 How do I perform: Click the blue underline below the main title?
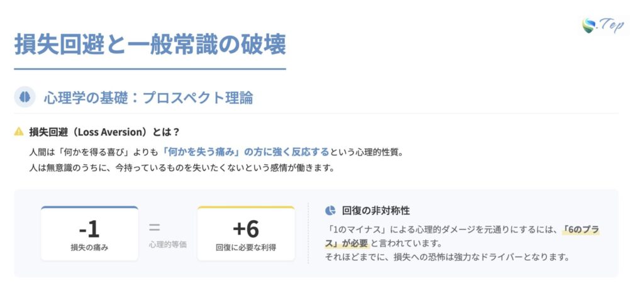[x=150, y=69]
